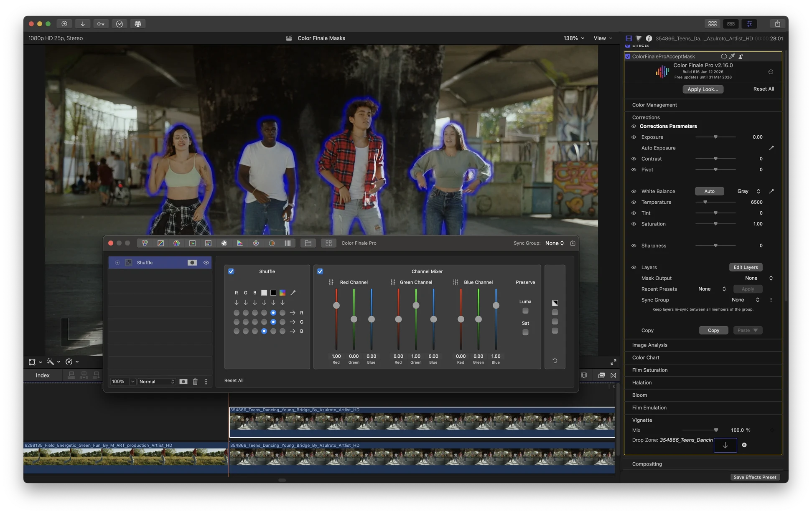Click the Temperature slider handle
Image resolution: width=812 pixels, height=514 pixels.
[705, 202]
